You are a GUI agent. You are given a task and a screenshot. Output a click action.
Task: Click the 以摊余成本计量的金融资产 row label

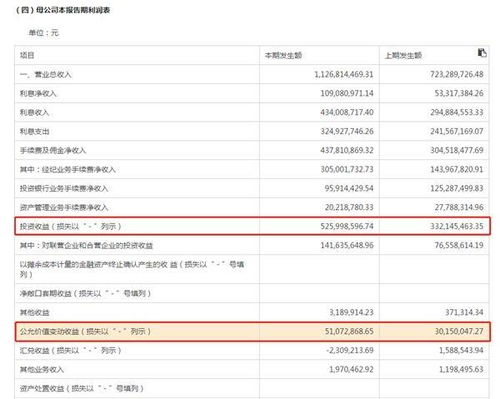click(x=132, y=269)
